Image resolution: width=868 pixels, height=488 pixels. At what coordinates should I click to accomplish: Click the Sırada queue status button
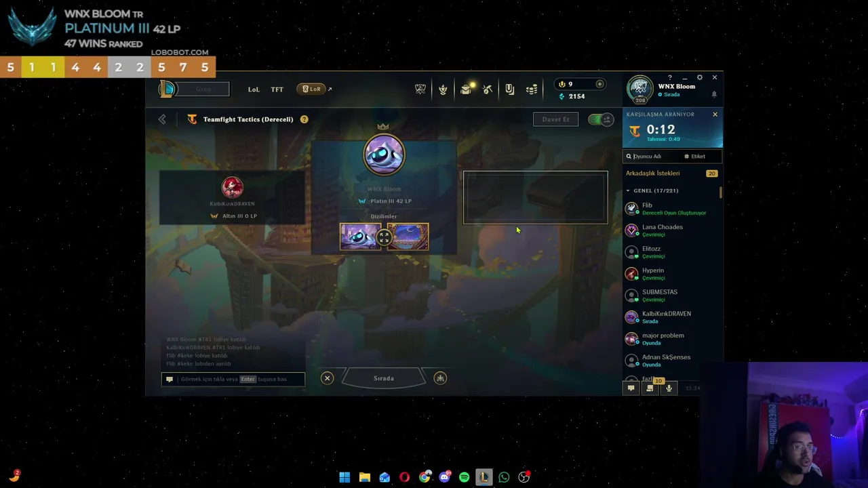384,378
